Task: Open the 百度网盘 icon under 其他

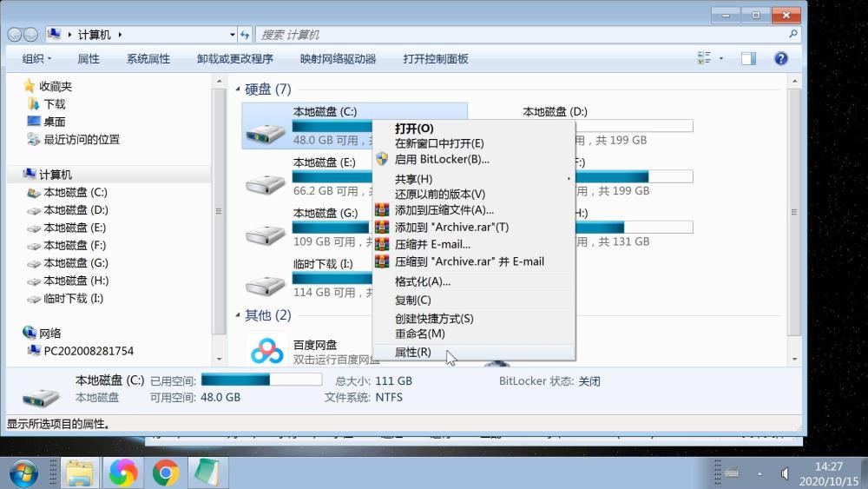Action: click(x=266, y=350)
